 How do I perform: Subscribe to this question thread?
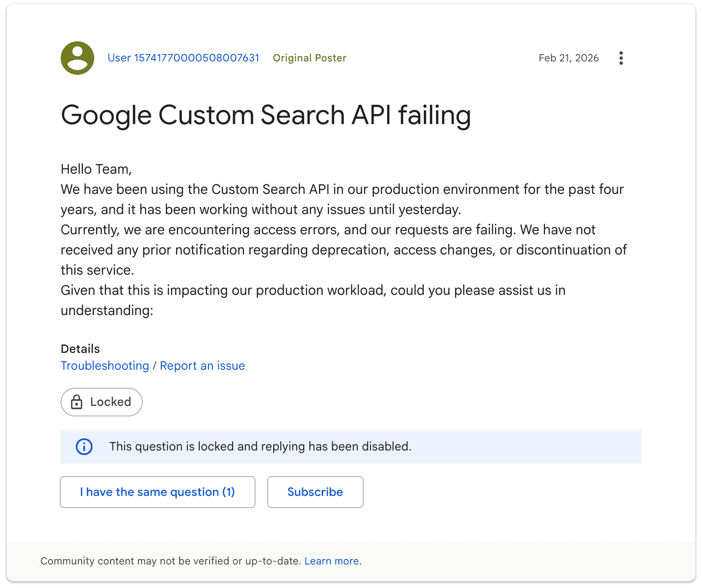(x=315, y=492)
